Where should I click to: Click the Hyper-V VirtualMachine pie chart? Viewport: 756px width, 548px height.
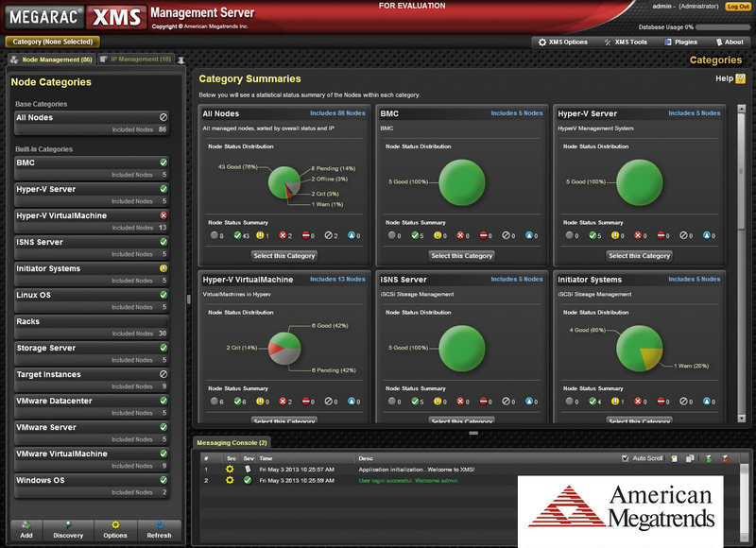284,349
